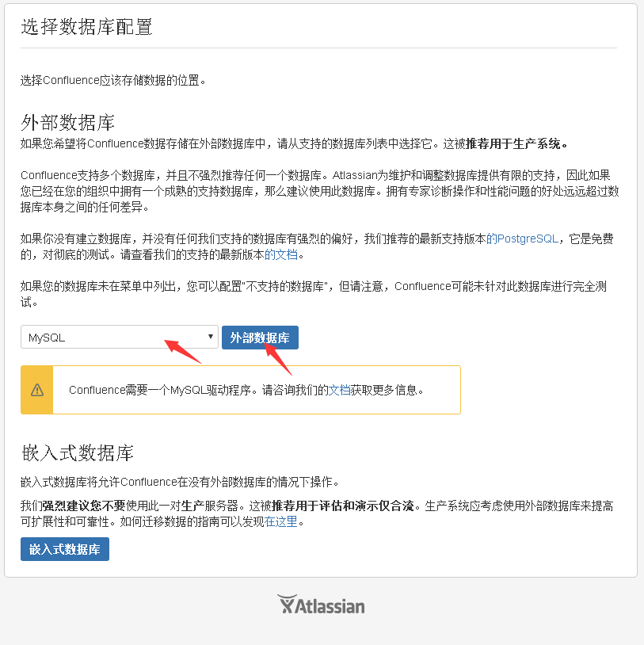The image size is (644, 645).
Task: Open the 文档 link in the MySQL driver warning
Action: (339, 390)
